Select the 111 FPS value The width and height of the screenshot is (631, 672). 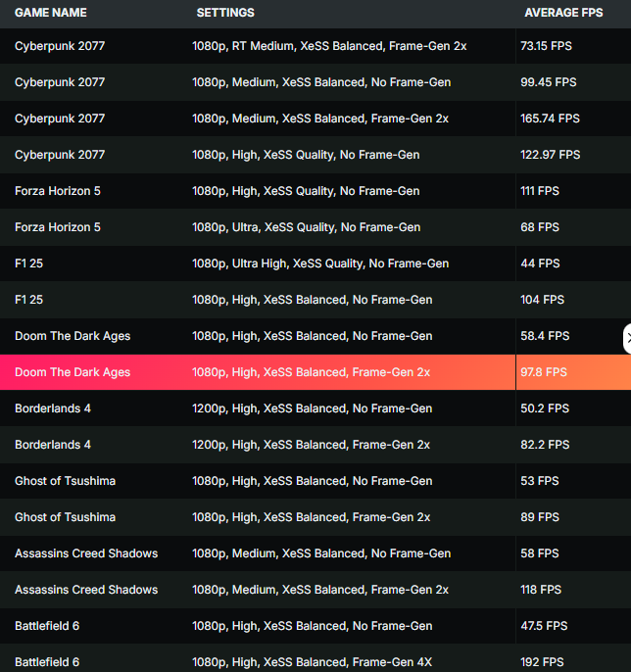pyautogui.click(x=540, y=191)
